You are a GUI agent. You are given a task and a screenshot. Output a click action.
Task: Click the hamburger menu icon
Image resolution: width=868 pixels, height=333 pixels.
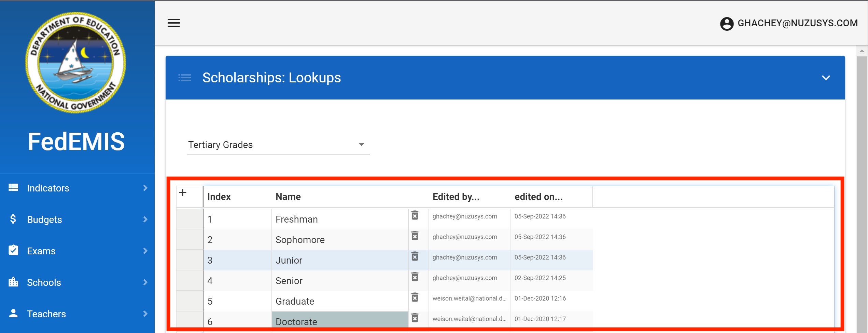point(173,23)
